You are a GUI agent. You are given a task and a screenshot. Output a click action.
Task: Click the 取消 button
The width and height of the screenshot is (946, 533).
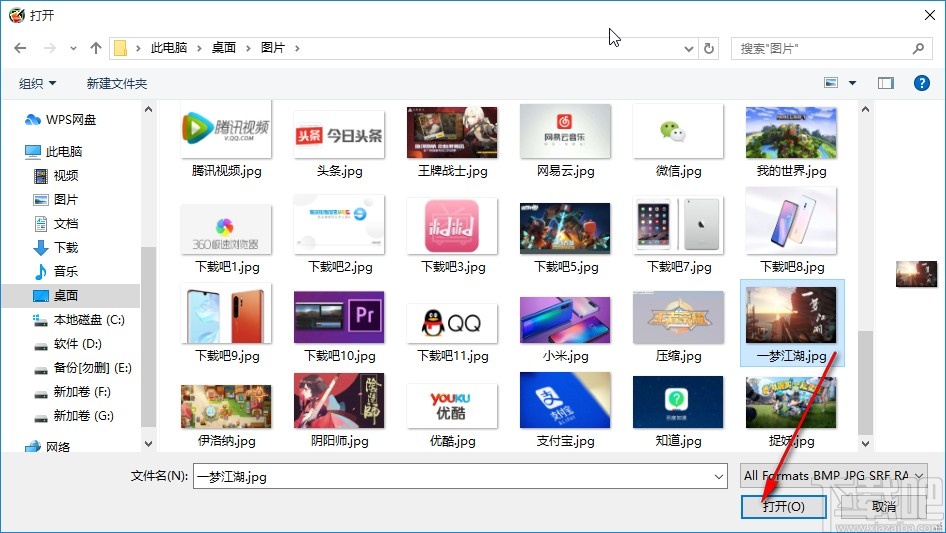(x=884, y=506)
